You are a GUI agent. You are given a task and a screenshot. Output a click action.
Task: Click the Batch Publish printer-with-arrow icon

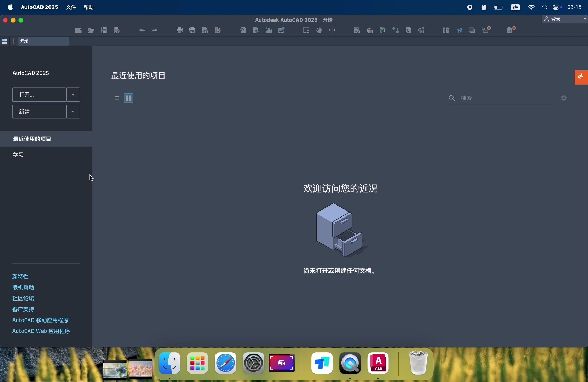[192, 30]
